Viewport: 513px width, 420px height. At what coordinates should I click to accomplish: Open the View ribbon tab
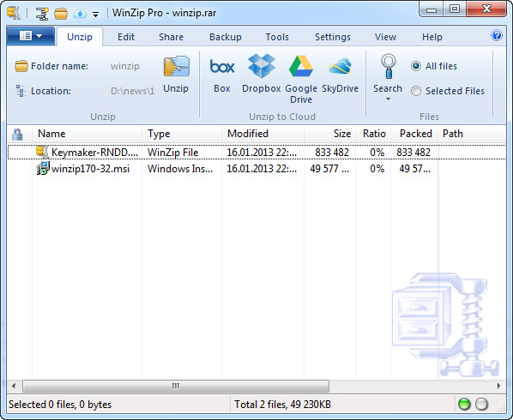click(385, 37)
